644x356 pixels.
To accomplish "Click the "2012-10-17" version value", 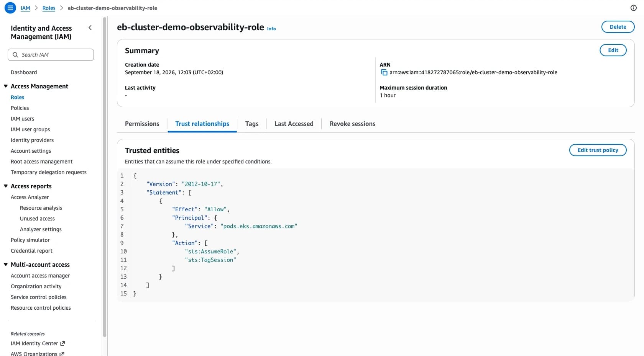I will (x=201, y=184).
